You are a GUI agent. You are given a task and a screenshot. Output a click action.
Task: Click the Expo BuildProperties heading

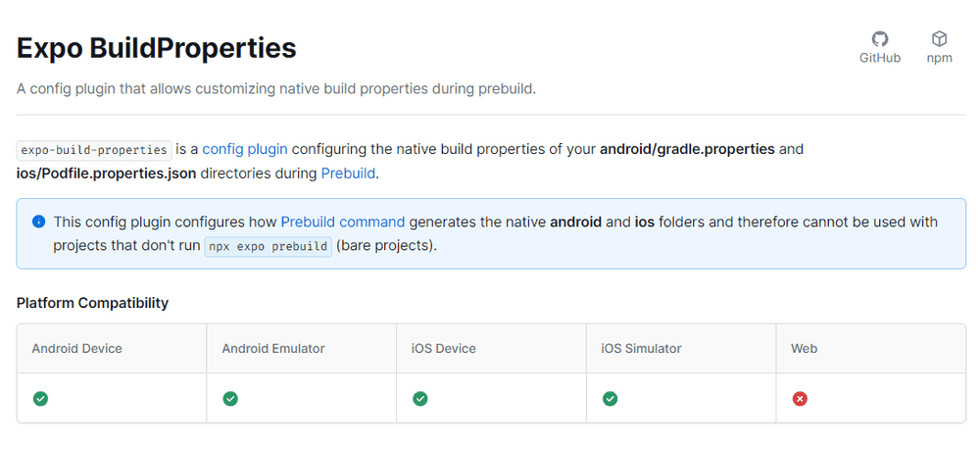click(156, 48)
